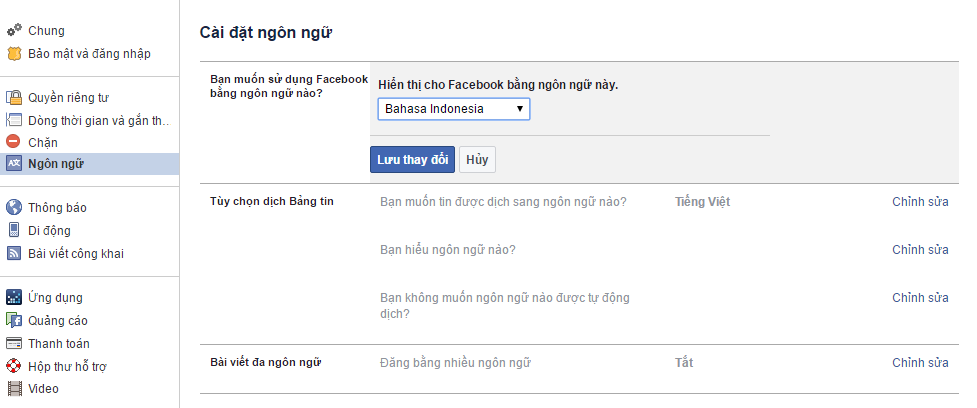The height and width of the screenshot is (408, 977).
Task: Go to Bảo mật và đăng nhập
Action: (x=90, y=54)
